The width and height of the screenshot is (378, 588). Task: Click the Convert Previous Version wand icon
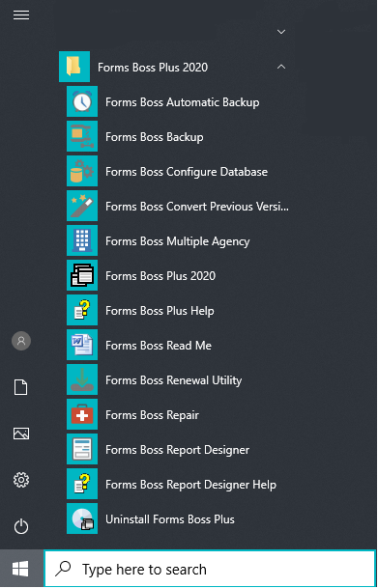(x=82, y=206)
